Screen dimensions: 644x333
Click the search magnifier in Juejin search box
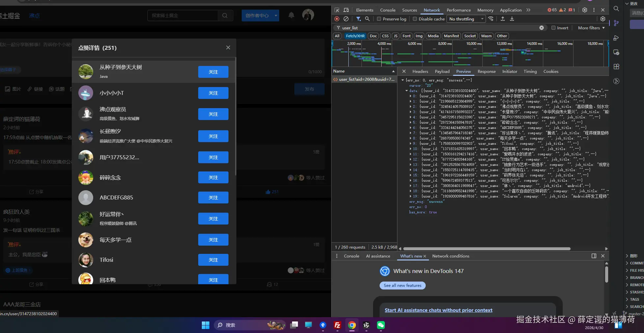tap(225, 15)
